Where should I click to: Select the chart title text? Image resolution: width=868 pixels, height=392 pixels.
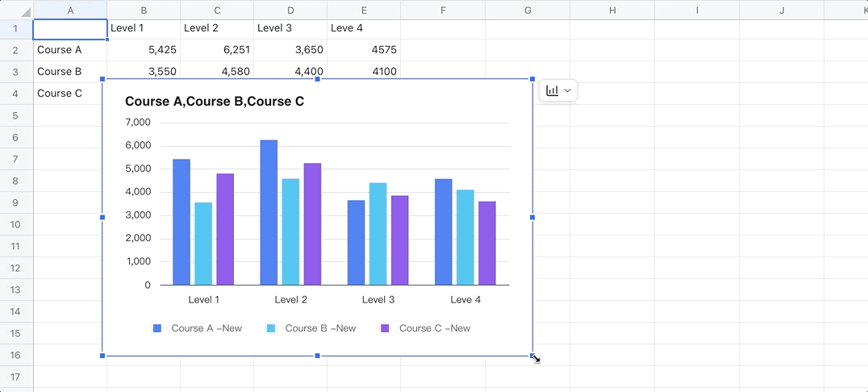point(214,102)
